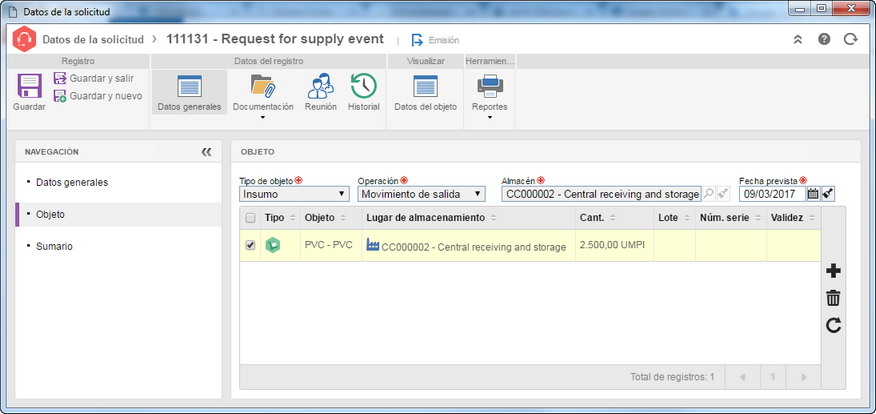Sort by the Núm. serie column
This screenshot has height=414, width=876.
coord(731,218)
